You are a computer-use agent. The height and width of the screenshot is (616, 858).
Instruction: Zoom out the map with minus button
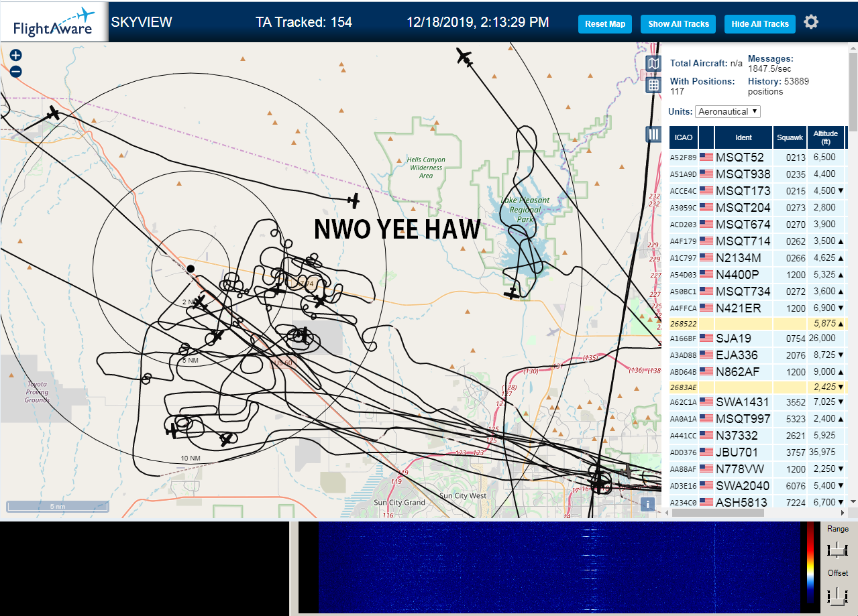point(16,71)
